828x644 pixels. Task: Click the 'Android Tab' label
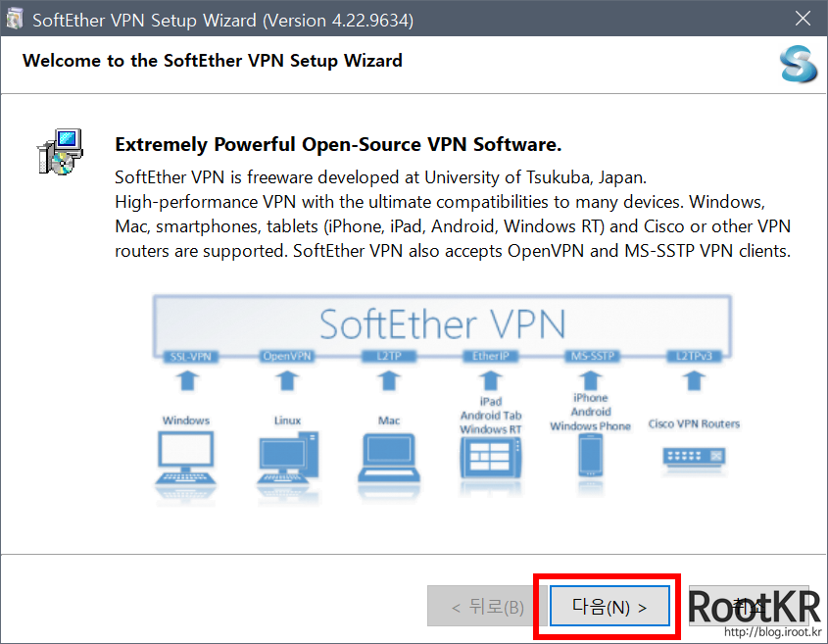[x=491, y=416]
